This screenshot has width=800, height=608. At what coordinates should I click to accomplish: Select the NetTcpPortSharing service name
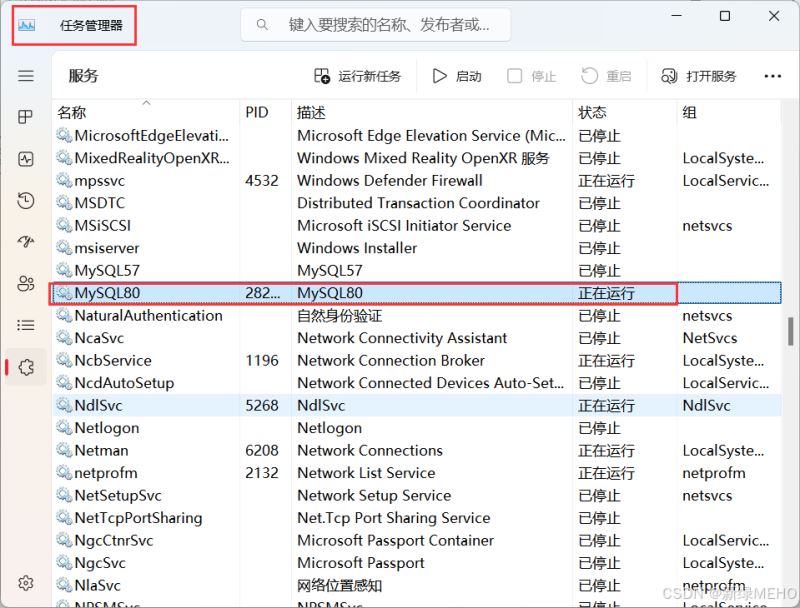coord(138,518)
